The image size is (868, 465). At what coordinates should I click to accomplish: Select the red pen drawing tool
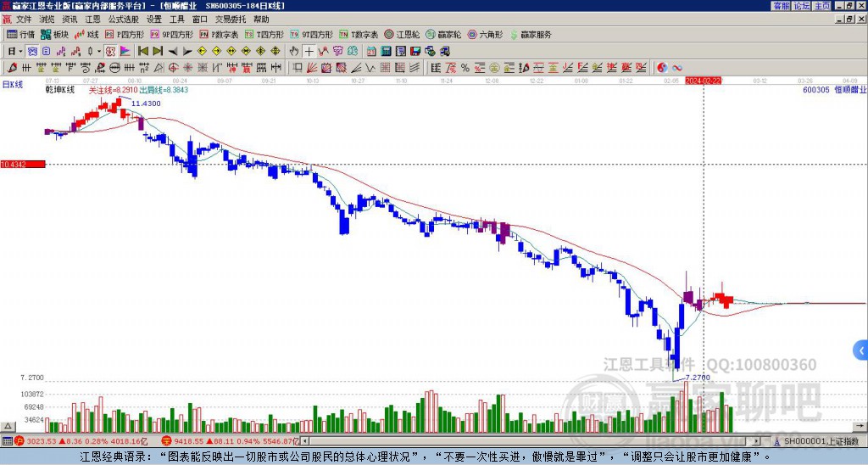(x=11, y=68)
